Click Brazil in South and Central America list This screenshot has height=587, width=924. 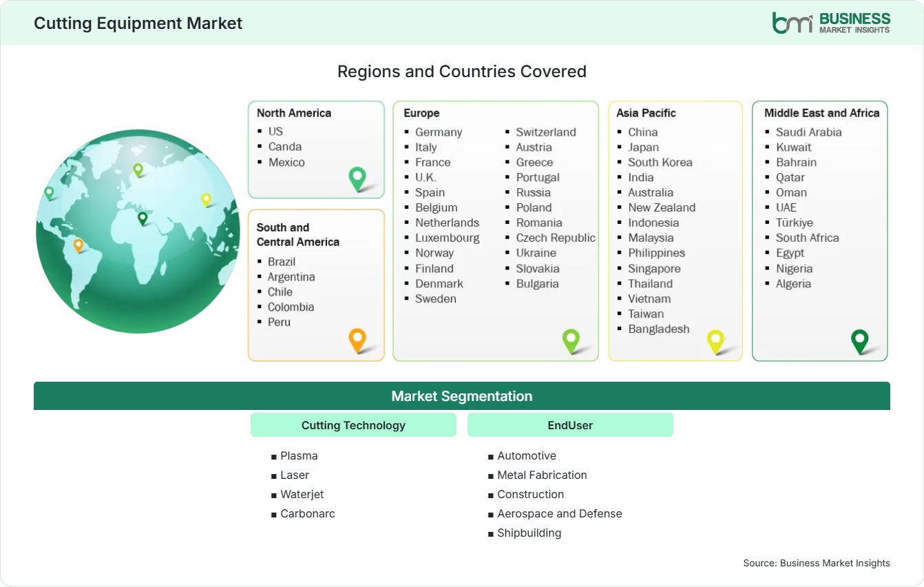pos(282,262)
